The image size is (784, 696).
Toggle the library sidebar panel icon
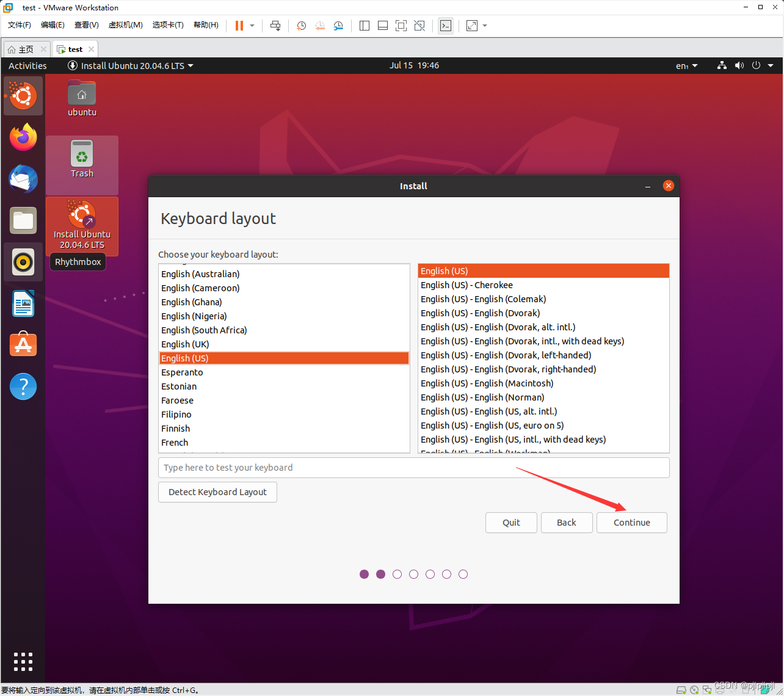coord(365,26)
